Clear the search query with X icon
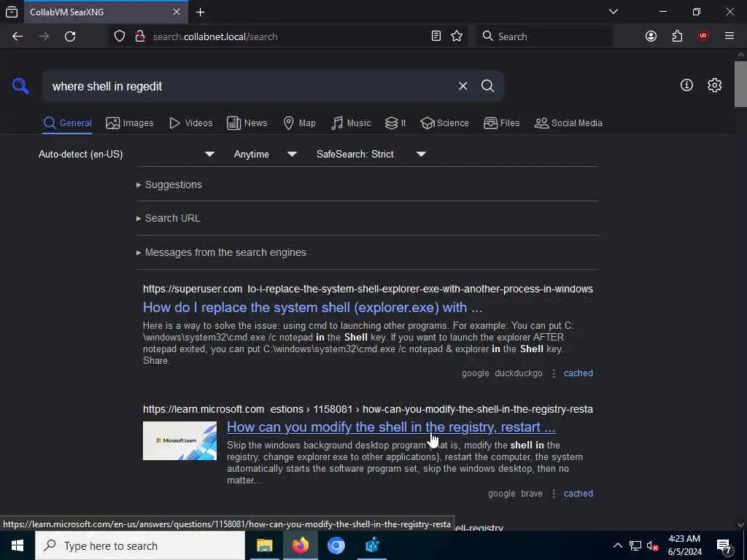This screenshot has height=560, width=747. pos(462,86)
